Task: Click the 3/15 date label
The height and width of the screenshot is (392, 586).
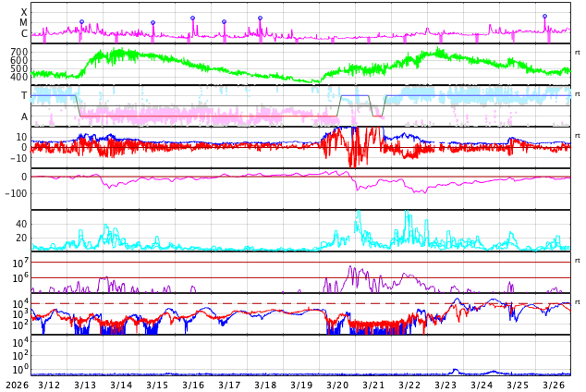Action: [x=157, y=385]
